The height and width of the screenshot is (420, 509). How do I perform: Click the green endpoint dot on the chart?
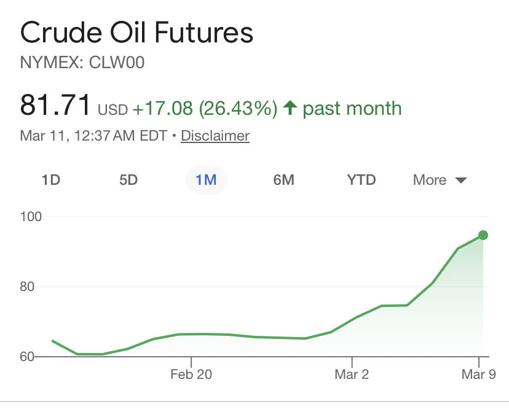point(483,235)
